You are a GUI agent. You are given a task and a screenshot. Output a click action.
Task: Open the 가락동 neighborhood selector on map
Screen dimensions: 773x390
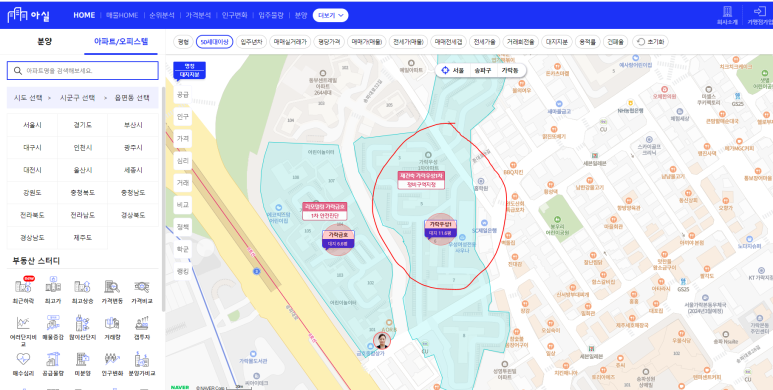click(x=510, y=71)
